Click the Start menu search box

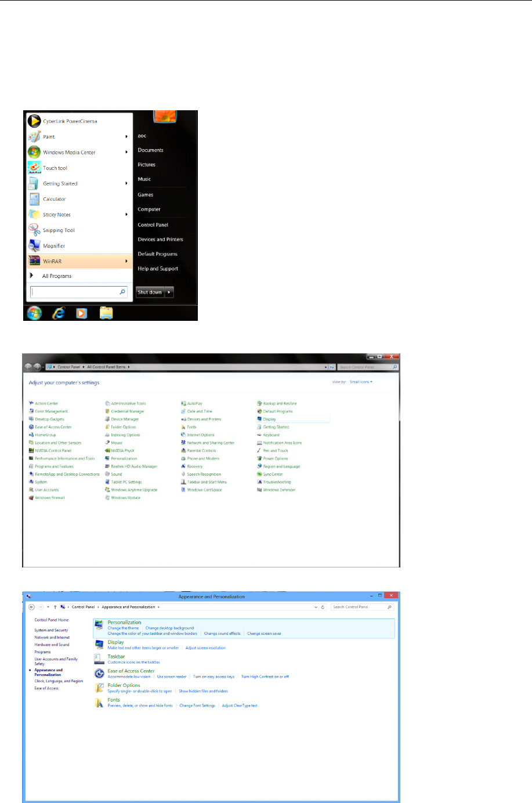pos(78,292)
